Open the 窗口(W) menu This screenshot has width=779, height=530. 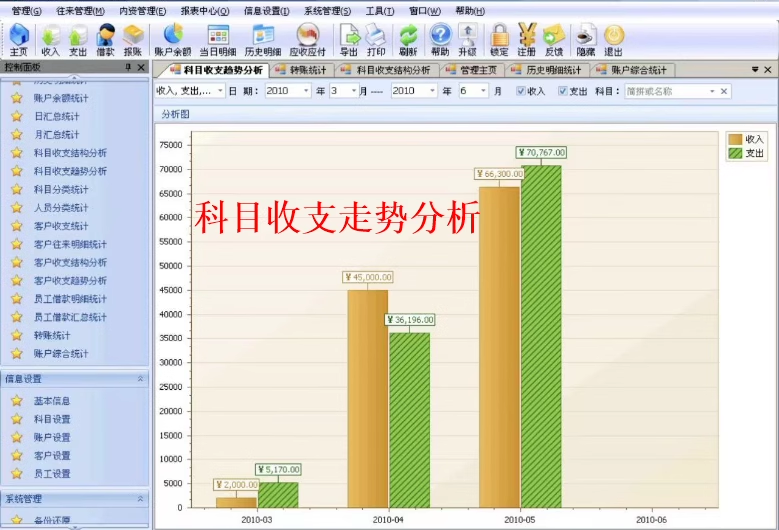point(425,11)
